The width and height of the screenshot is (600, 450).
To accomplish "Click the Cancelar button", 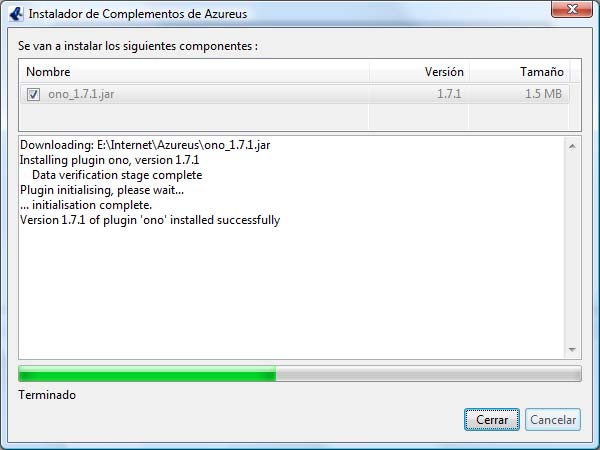I will click(x=553, y=419).
